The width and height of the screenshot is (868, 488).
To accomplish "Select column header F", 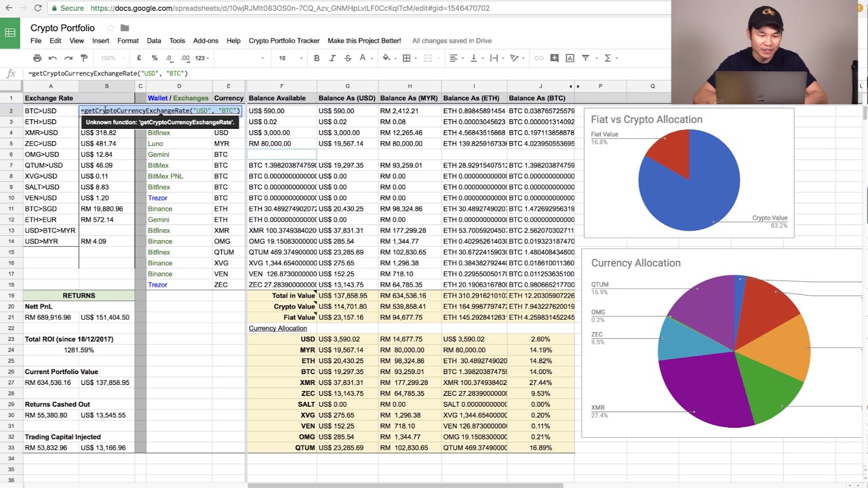I will (281, 86).
